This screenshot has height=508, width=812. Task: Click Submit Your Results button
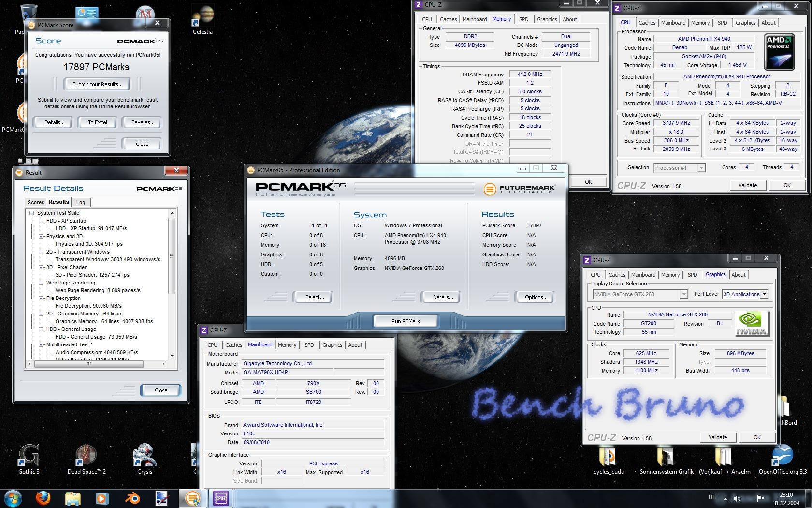click(98, 84)
